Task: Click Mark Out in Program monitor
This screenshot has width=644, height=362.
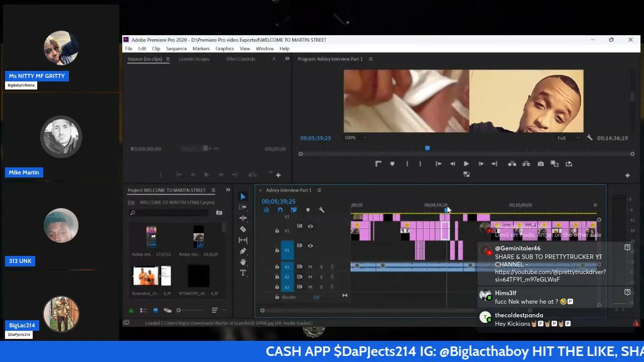Action: tap(420, 164)
